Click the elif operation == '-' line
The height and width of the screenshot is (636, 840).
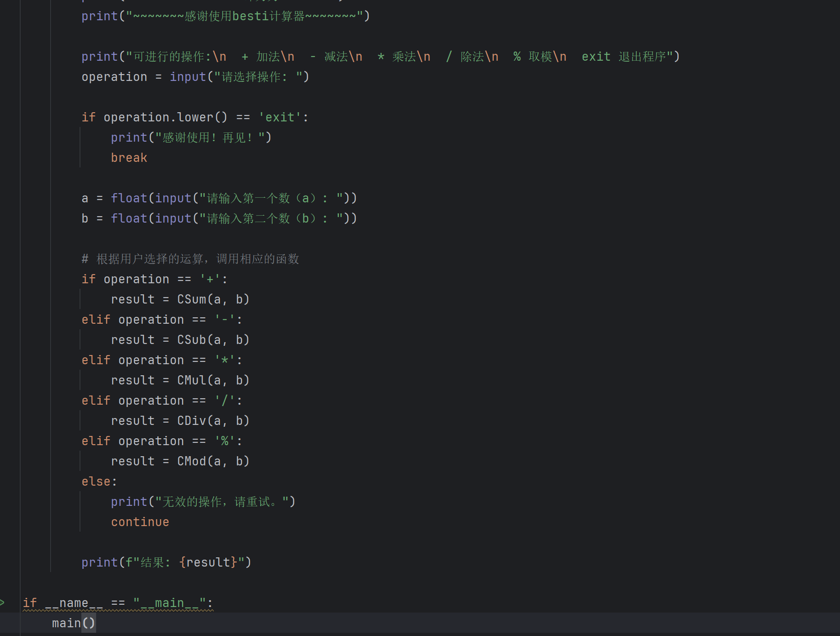162,320
